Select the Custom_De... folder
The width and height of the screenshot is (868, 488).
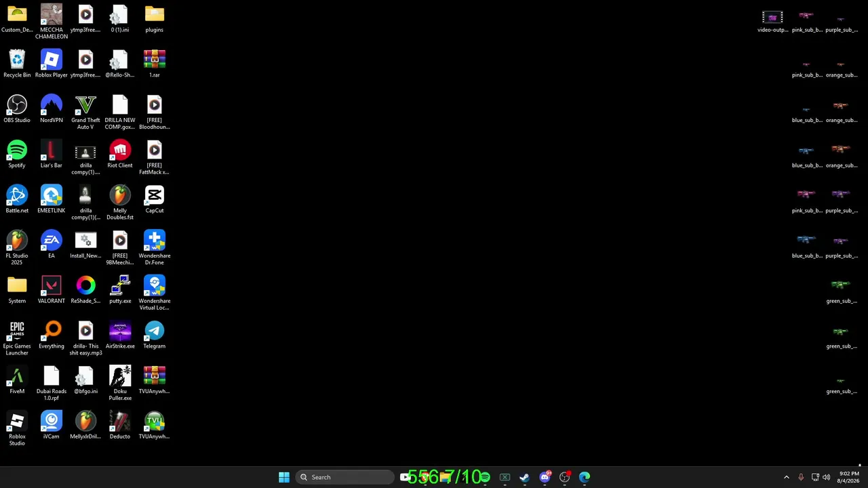(17, 18)
